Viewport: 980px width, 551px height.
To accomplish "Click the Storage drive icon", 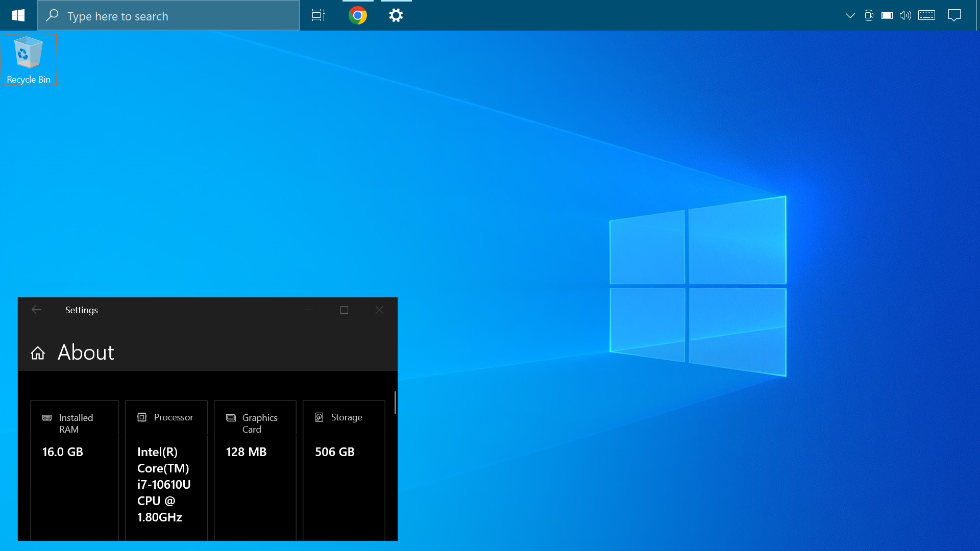I will [x=320, y=417].
